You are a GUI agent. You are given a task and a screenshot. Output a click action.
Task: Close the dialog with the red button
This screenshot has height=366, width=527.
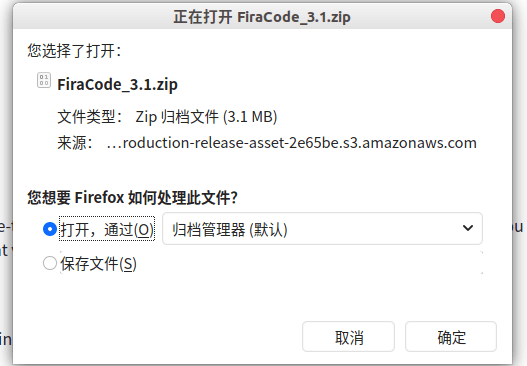tap(497, 16)
